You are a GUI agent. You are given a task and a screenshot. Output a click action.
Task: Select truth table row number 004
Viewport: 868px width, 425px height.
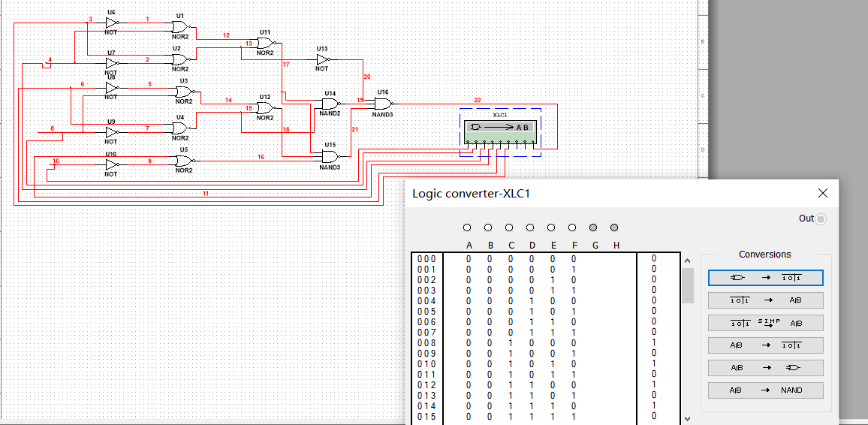426,300
